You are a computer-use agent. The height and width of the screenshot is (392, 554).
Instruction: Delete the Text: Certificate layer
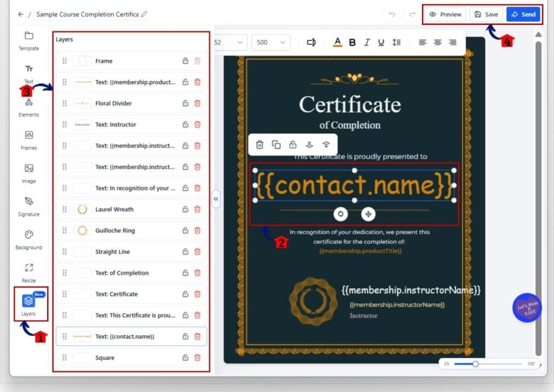(x=197, y=294)
